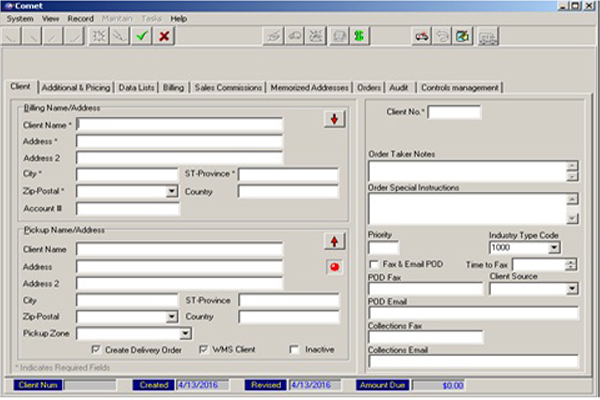Click the Pickup Country input field
Image resolution: width=600 pixels, height=400 pixels.
coord(289,317)
